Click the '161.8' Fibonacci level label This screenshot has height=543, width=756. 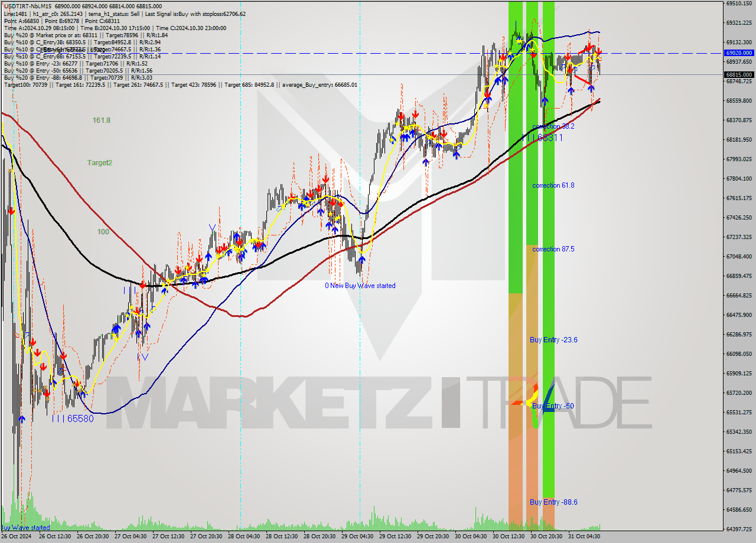pos(102,120)
